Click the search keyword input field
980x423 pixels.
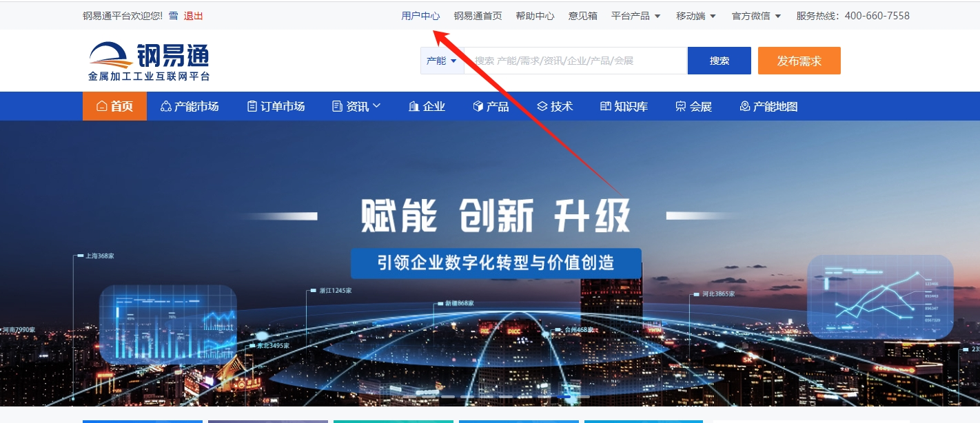point(576,61)
